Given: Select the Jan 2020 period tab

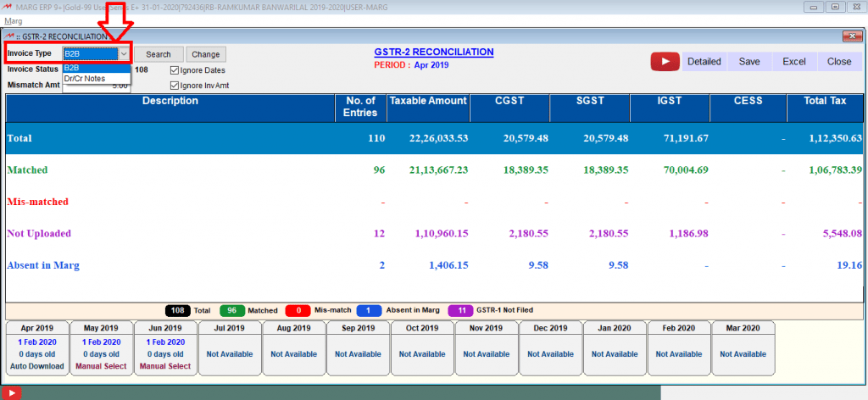Looking at the screenshot, I should 615,347.
